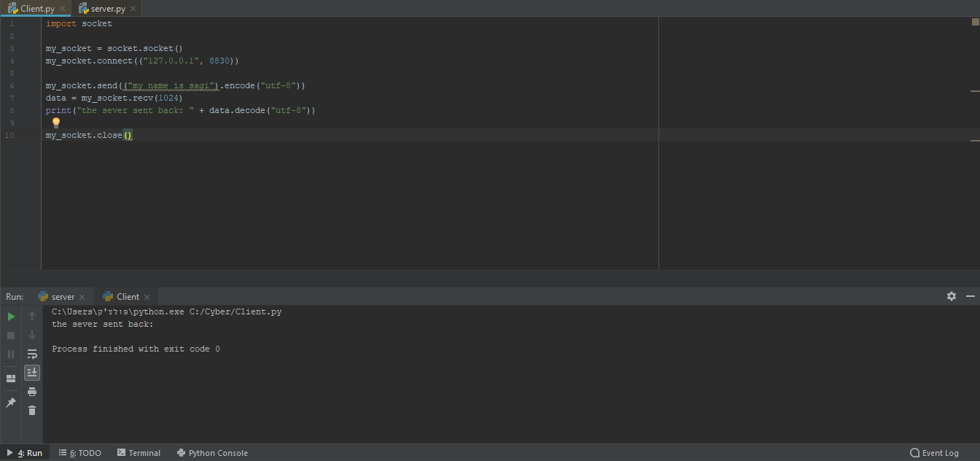The width and height of the screenshot is (980, 461).
Task: Toggle scroll to end of console
Action: [x=32, y=373]
